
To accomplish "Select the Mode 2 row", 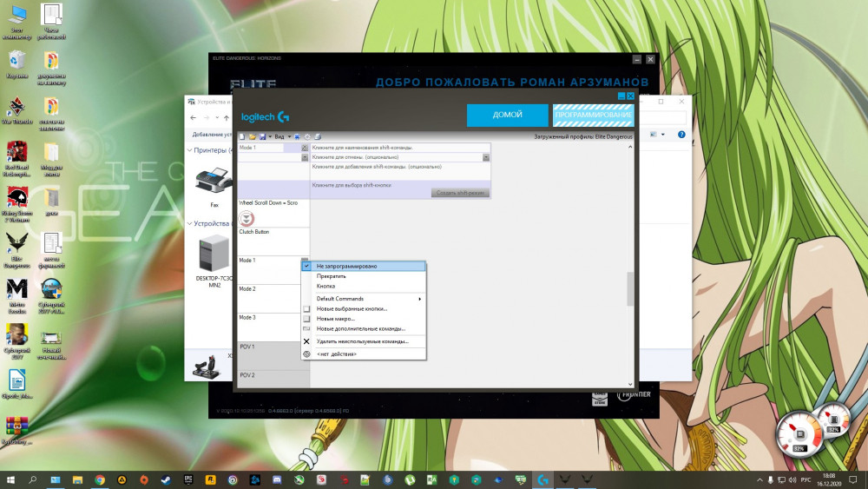I will (x=273, y=299).
